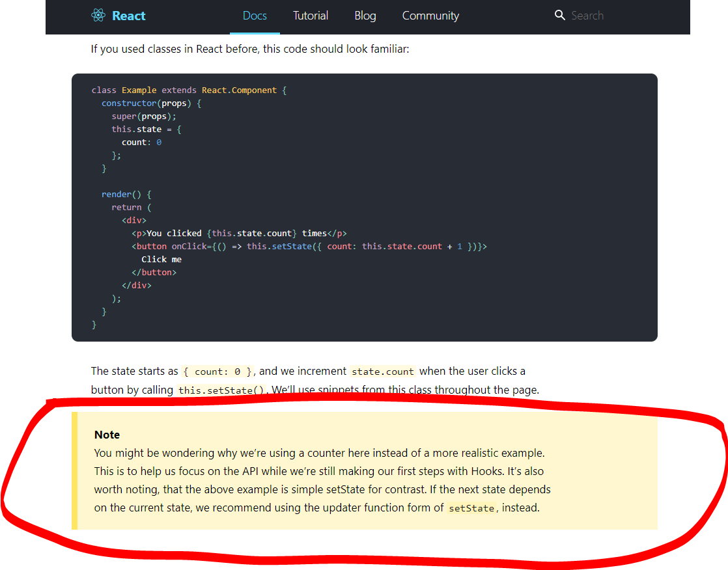Viewport: 728px width, 570px height.
Task: Click code line 'return ('
Action: [x=132, y=208]
